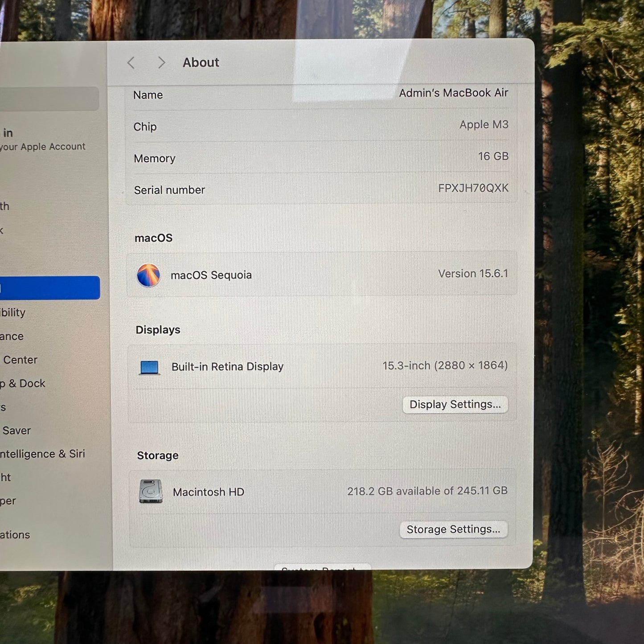Viewport: 644px width, 644px height.
Task: Click '218.2 GB available of 245.11 GB'
Action: tap(427, 491)
